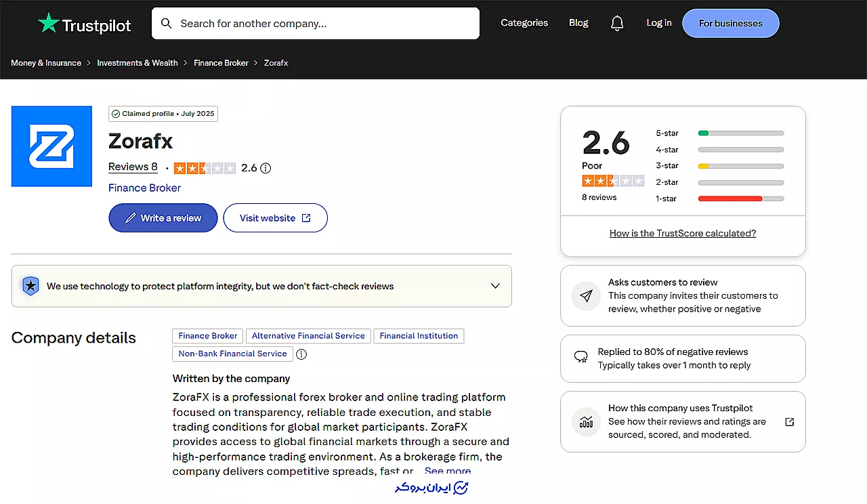Viewport: 867px width, 504px height.
Task: Click the Asks customers to review heading
Action: (663, 282)
